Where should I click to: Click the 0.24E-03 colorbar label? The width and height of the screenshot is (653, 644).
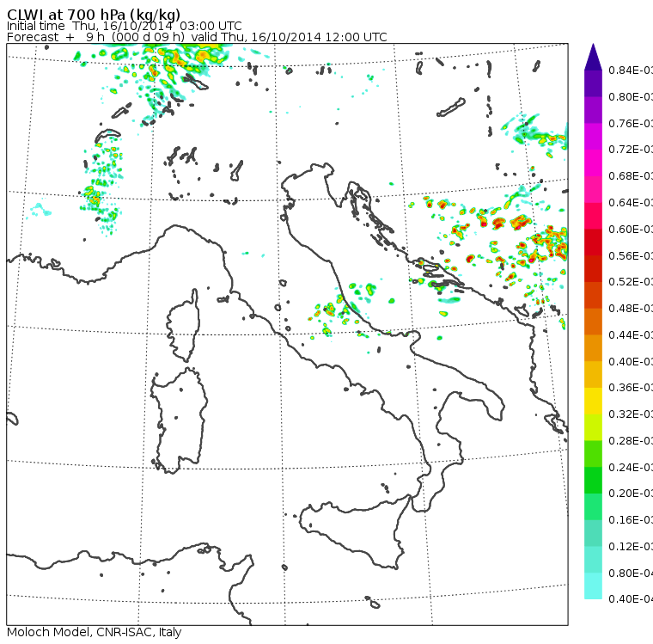(631, 467)
